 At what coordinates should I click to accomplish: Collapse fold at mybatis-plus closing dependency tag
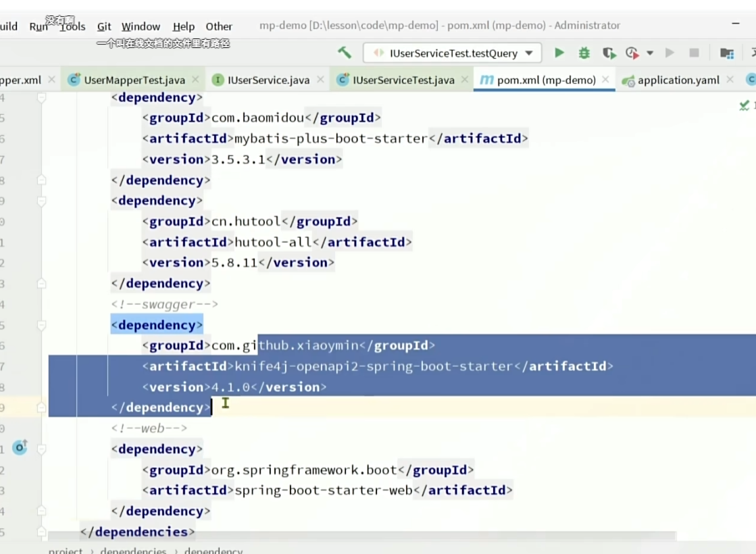pyautogui.click(x=41, y=180)
